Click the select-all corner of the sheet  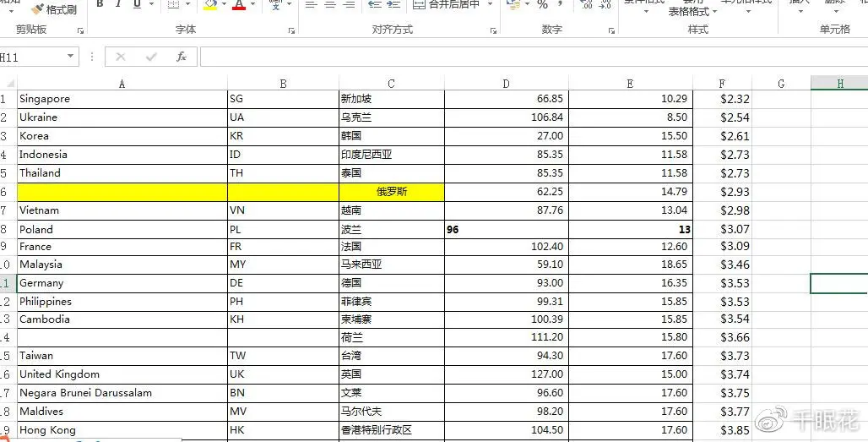pyautogui.click(x=8, y=84)
